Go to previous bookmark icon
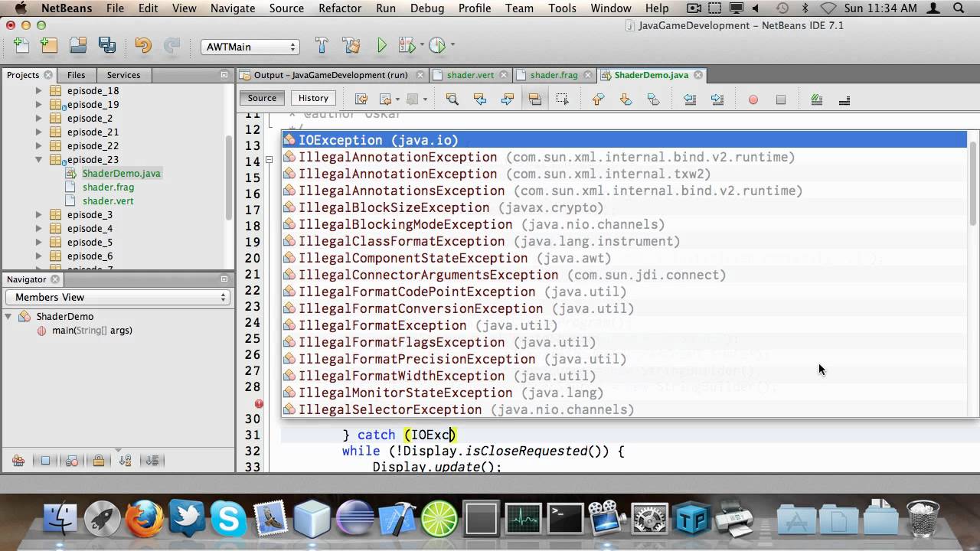This screenshot has height=551, width=980. (598, 99)
